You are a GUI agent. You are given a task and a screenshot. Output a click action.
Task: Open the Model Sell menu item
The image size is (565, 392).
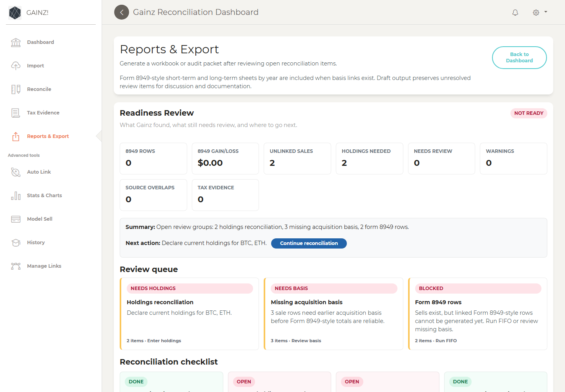[x=40, y=219]
